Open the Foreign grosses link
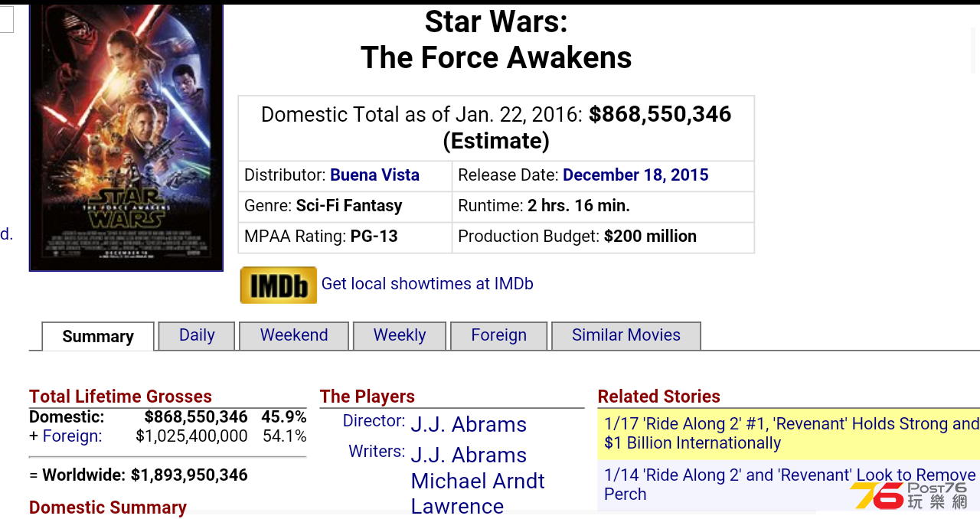Viewport: 980px width, 519px height. pyautogui.click(x=72, y=436)
